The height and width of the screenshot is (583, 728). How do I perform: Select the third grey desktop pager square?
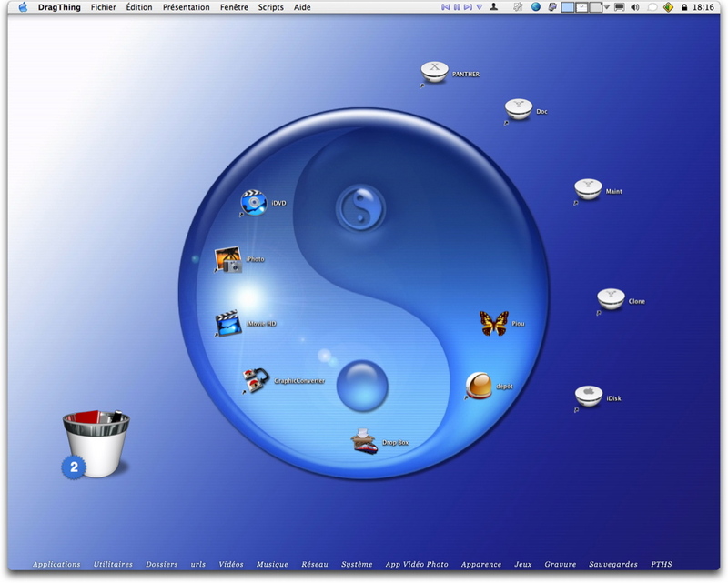[x=596, y=7]
